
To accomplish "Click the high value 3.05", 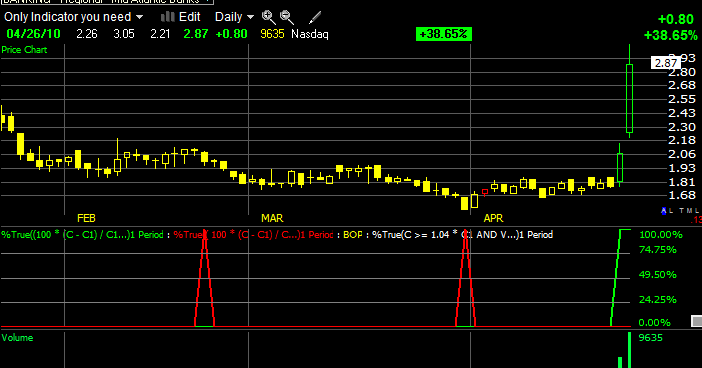I will [124, 34].
